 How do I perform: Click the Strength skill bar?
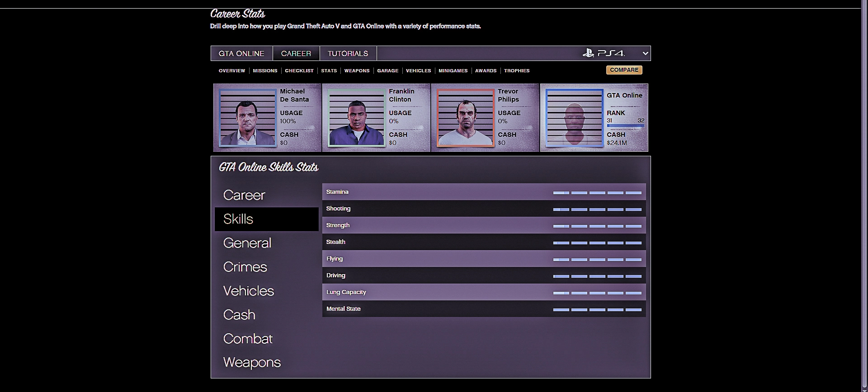(x=597, y=226)
